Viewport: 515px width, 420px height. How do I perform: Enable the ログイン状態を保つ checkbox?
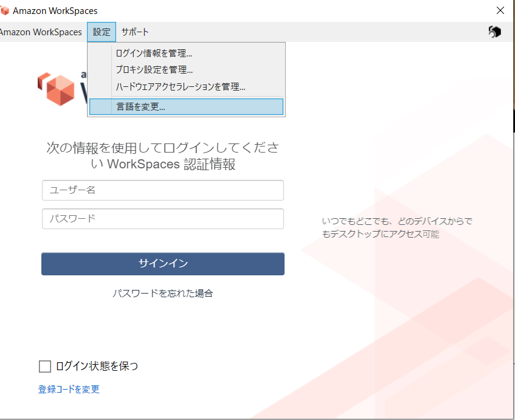tap(44, 366)
